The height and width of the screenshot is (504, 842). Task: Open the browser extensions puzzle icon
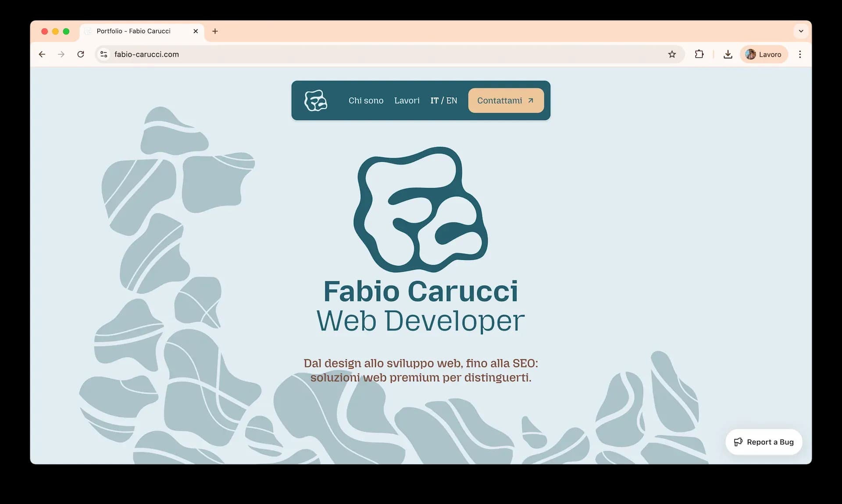tap(699, 54)
